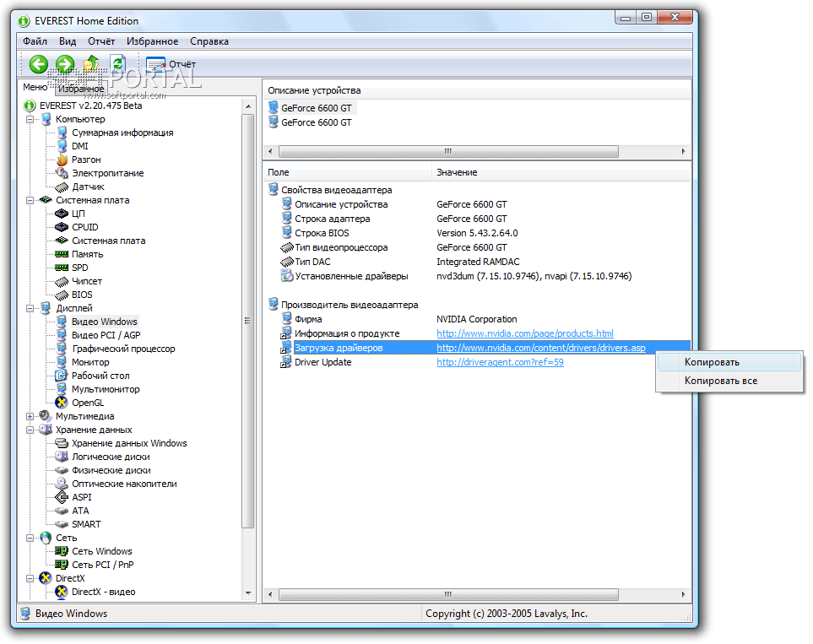Select the Фирма row

pos(477,319)
